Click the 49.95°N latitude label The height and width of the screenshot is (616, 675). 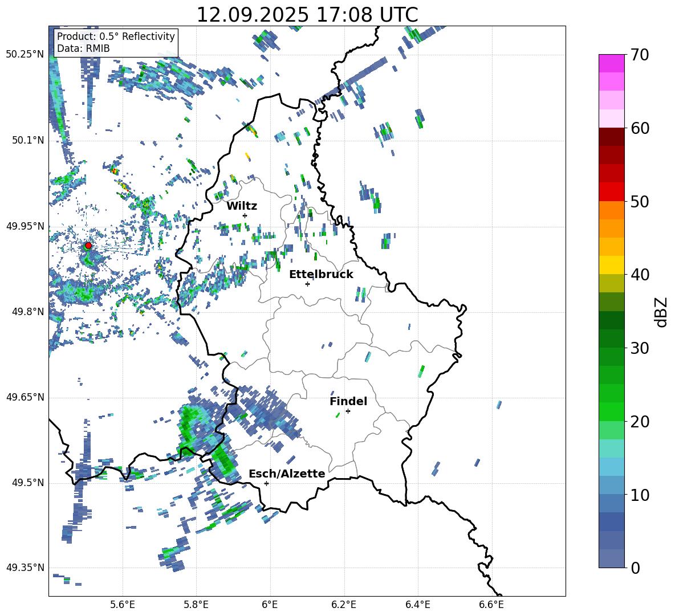[25, 226]
